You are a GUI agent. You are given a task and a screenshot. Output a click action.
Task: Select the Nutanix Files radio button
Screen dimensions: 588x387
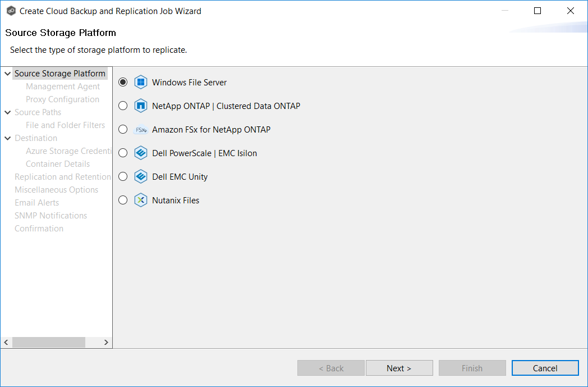coord(123,201)
